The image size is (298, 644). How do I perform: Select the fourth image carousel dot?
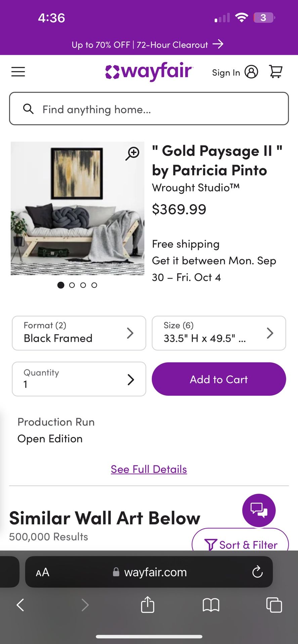pos(94,285)
